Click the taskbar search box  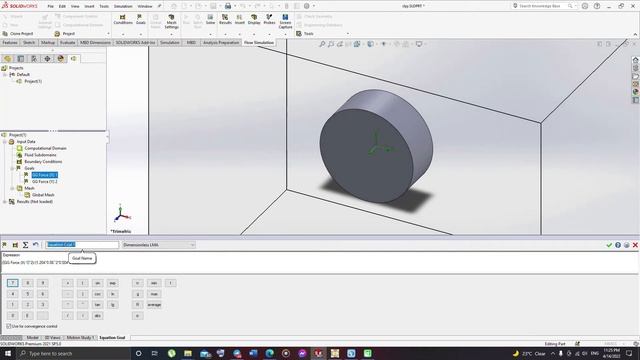pyautogui.click(x=73, y=353)
